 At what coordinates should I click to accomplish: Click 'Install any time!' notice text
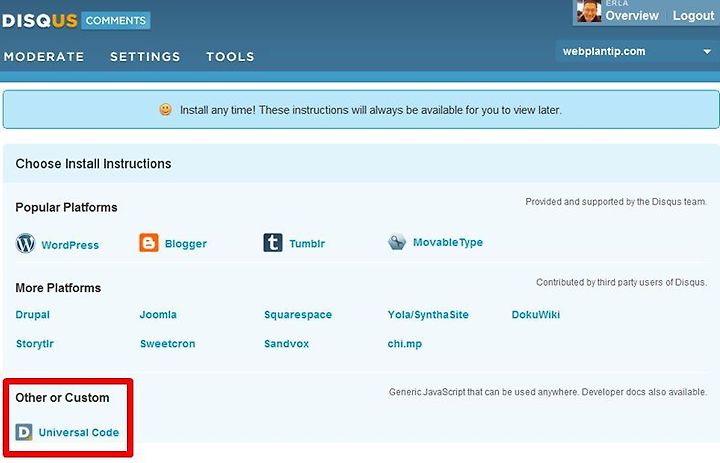pyautogui.click(x=371, y=110)
